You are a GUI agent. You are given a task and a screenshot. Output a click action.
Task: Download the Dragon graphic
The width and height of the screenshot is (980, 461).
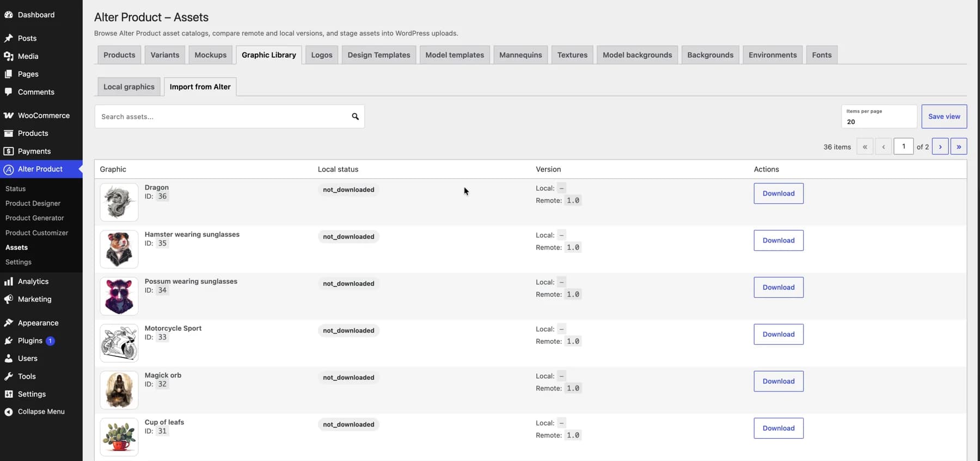779,193
